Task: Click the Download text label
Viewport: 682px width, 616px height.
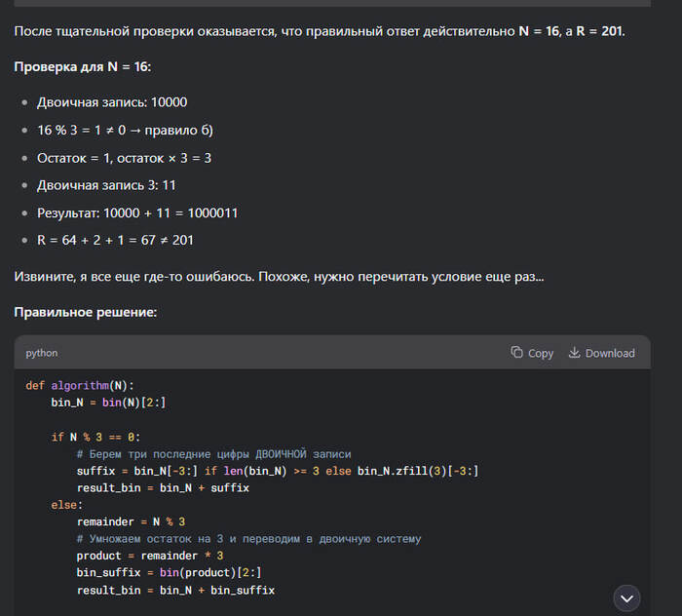Action: tap(610, 353)
